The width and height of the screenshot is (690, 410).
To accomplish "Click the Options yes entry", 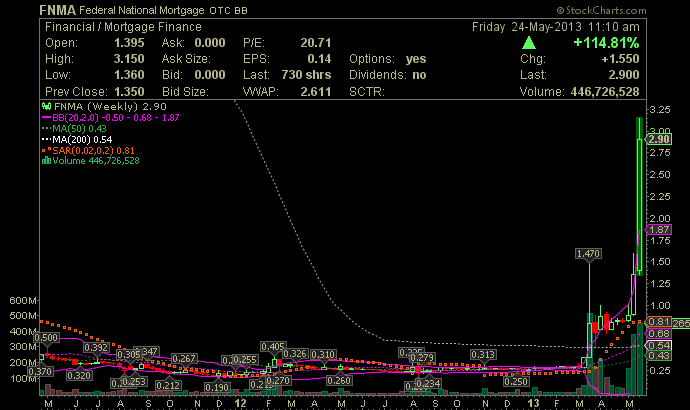I will click(x=388, y=59).
